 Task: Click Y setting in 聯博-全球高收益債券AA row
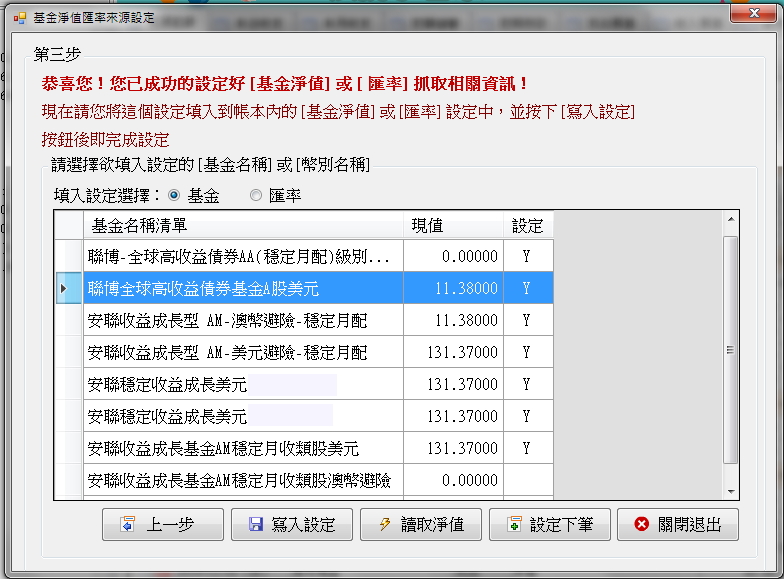528,256
